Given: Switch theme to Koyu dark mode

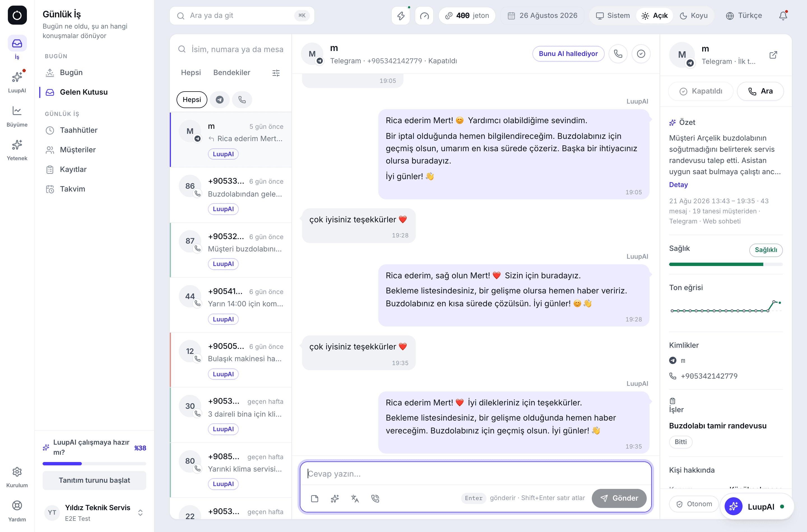Looking at the screenshot, I should tap(694, 16).
